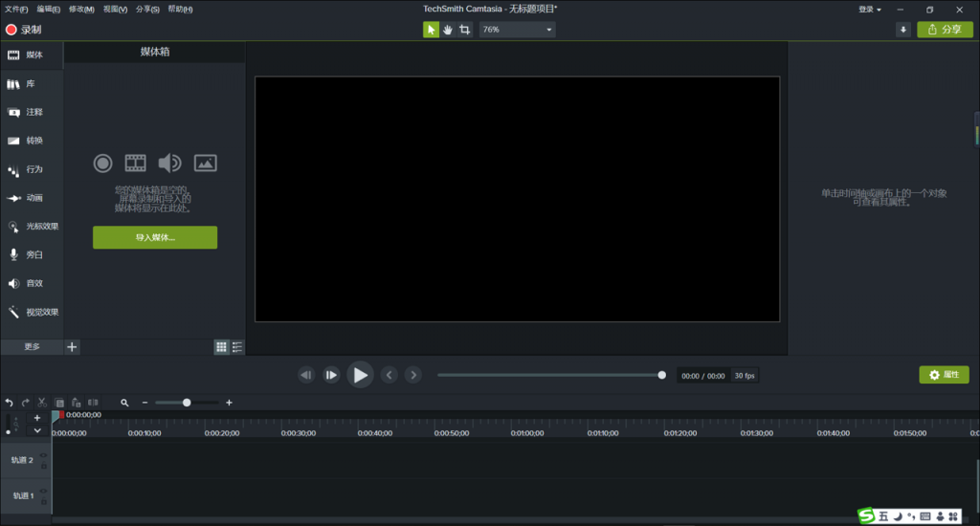Expand the track options chevron below add-track
Screen dimensions: 980x526
(37, 430)
